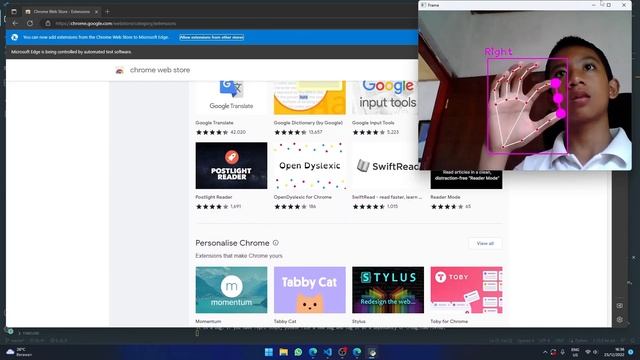The height and width of the screenshot is (360, 640).
Task: Click the gear icon on the right edge panel
Action: pyautogui.click(x=620, y=320)
